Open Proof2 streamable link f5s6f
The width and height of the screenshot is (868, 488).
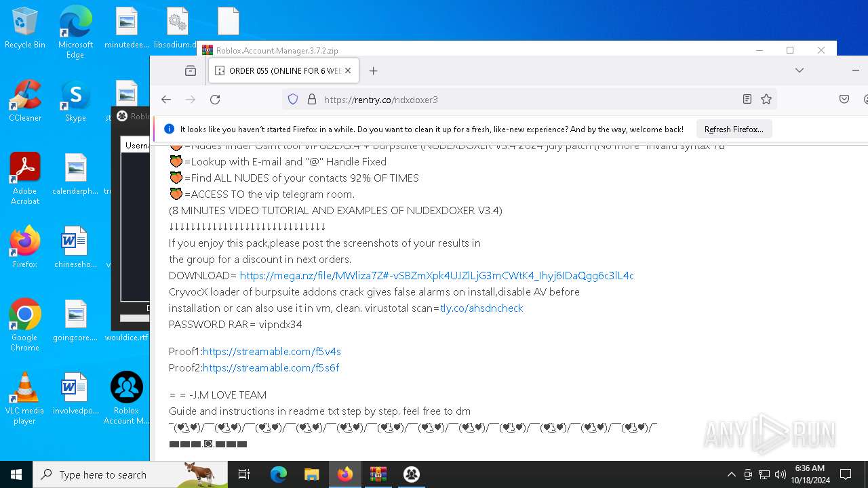271,368
